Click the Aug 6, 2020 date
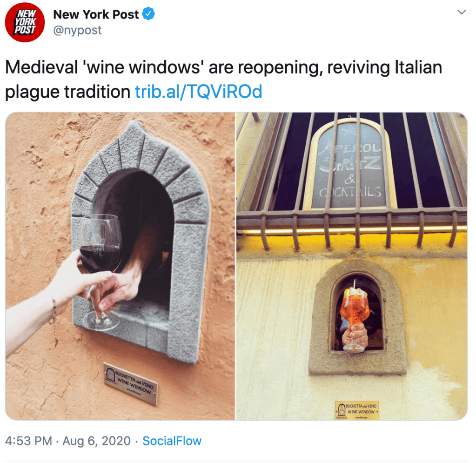Image resolution: width=476 pixels, height=463 pixels. tap(96, 441)
